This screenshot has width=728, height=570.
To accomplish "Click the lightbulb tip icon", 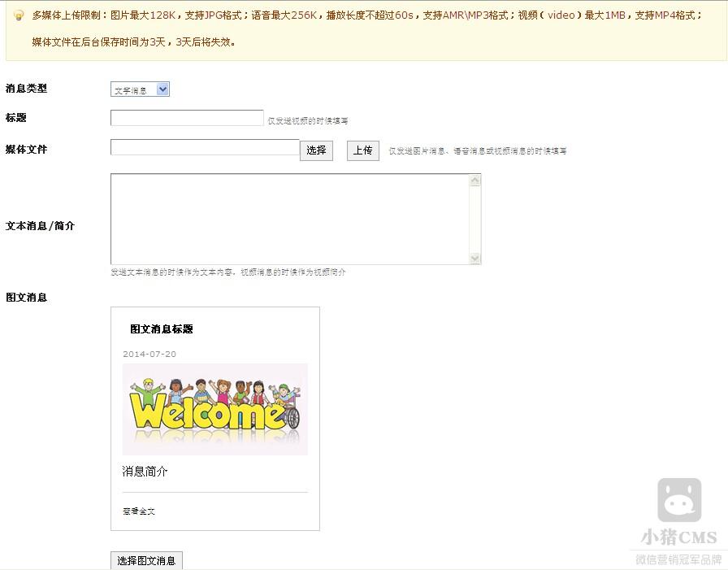I will [19, 15].
